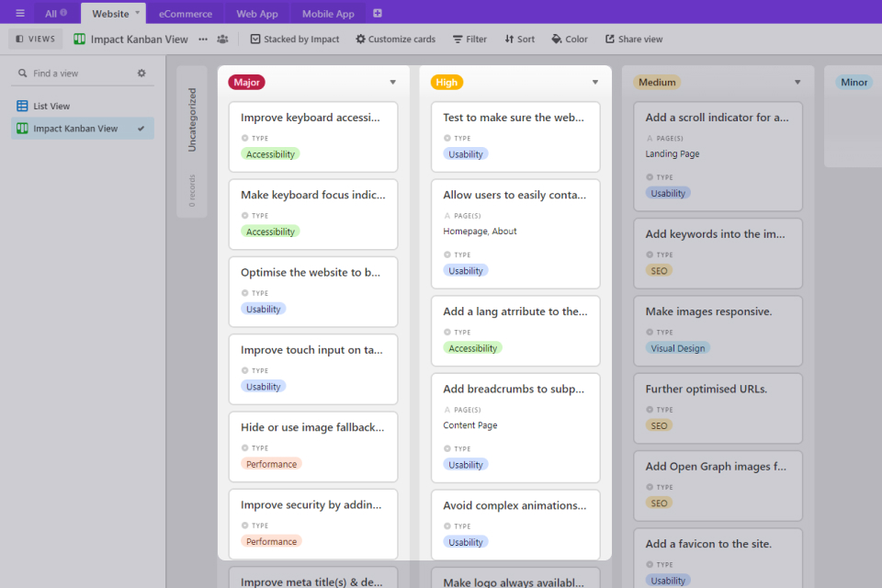882x588 pixels.
Task: Click the view settings gear icon
Action: click(x=141, y=73)
